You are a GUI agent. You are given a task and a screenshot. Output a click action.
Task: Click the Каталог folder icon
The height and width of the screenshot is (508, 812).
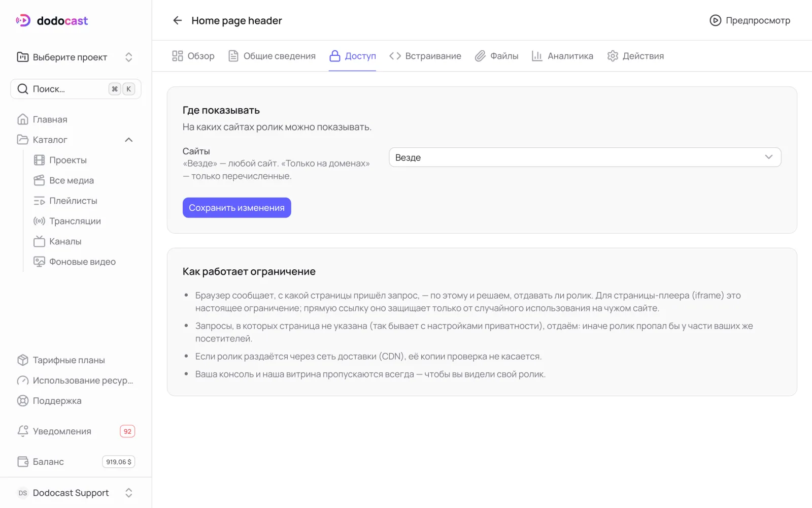tap(23, 140)
